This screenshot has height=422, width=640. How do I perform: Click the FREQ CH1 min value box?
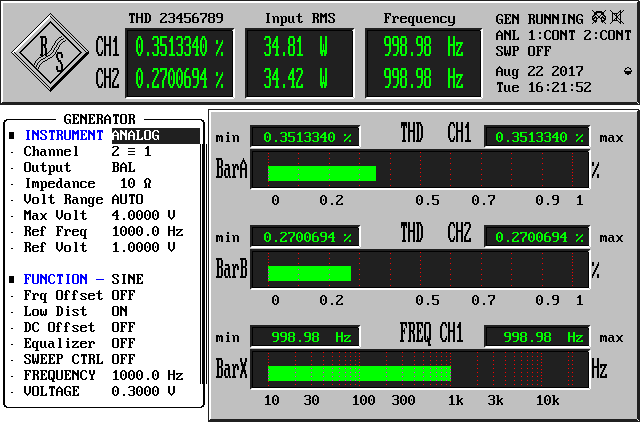pyautogui.click(x=305, y=337)
